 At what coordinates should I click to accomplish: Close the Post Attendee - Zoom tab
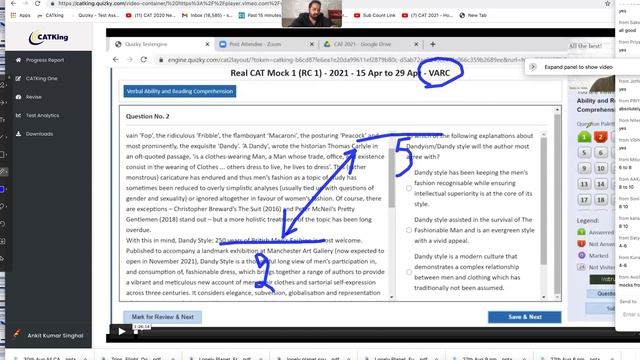click(x=312, y=44)
